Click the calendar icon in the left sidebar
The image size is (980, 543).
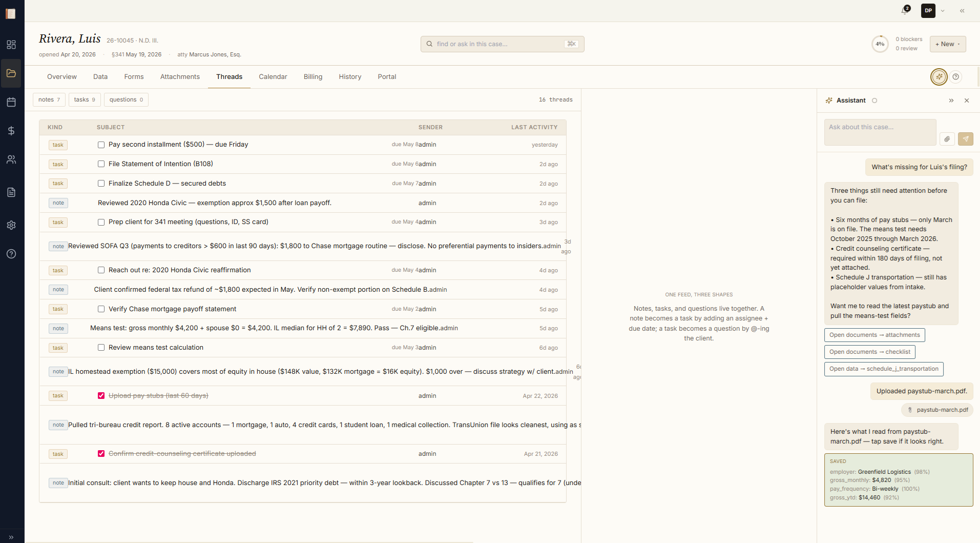point(11,102)
